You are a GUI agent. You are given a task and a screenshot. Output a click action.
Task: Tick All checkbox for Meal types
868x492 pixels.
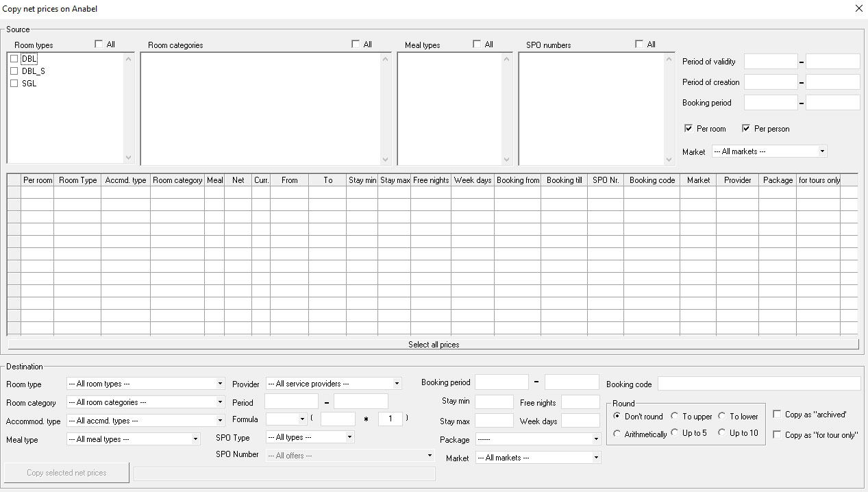click(x=477, y=44)
